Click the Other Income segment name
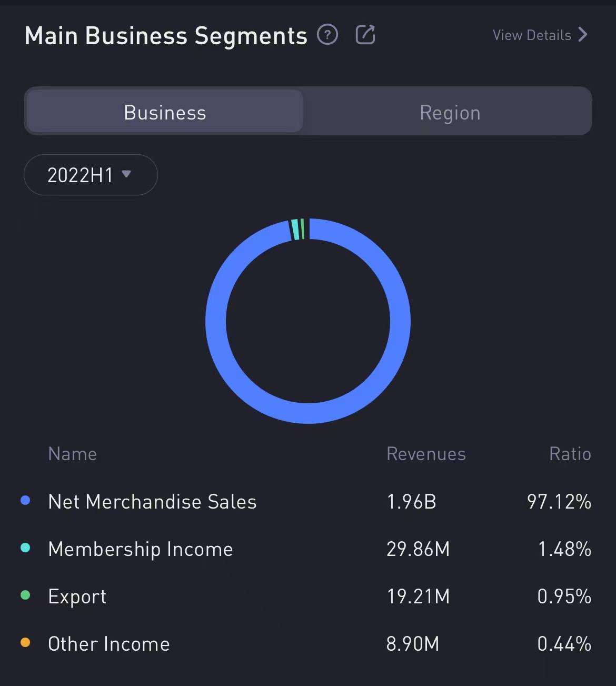 click(x=109, y=644)
